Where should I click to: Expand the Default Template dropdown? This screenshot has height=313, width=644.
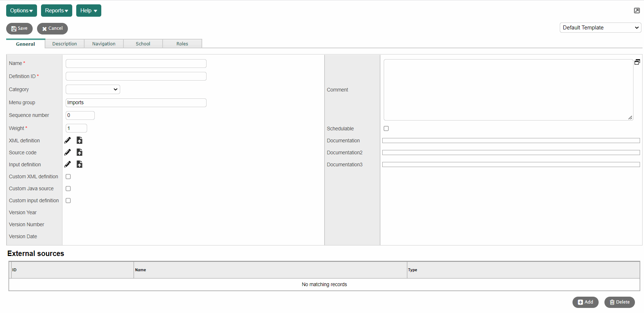(600, 28)
